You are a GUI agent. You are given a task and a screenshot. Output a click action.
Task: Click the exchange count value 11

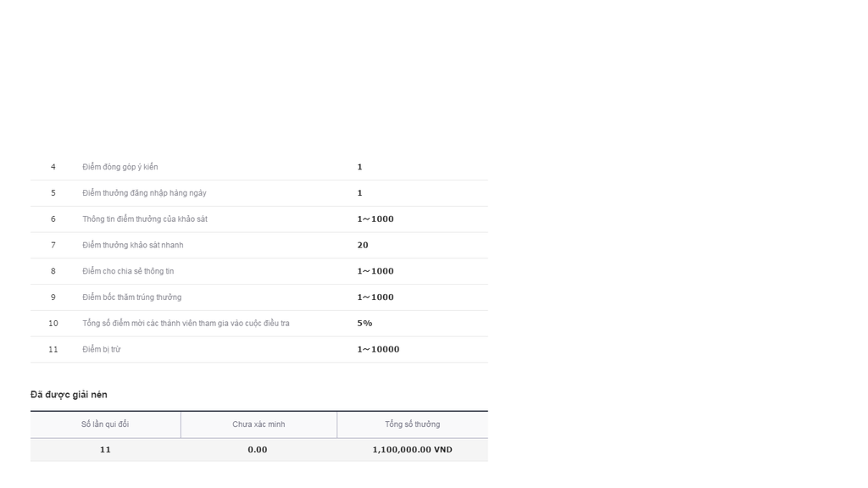[105, 450]
